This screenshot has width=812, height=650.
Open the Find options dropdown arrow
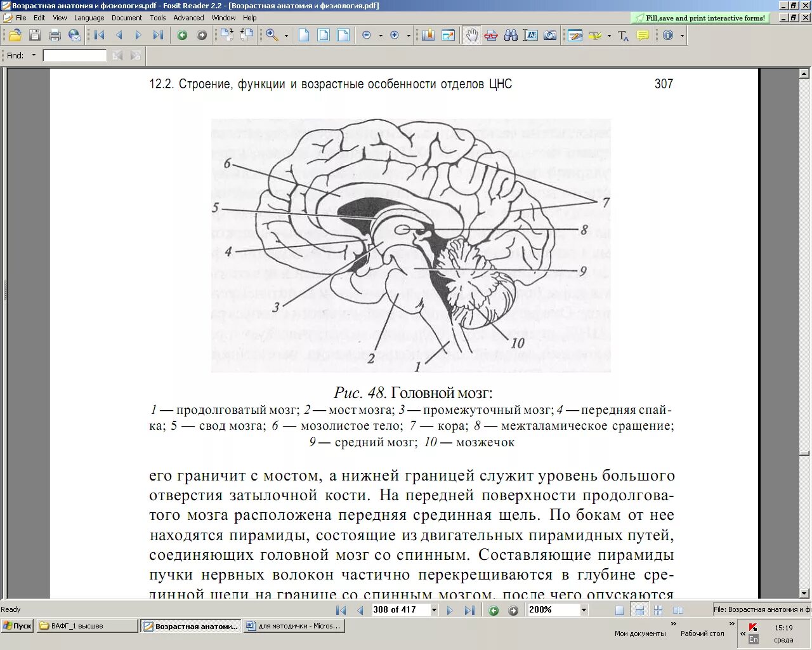[34, 55]
